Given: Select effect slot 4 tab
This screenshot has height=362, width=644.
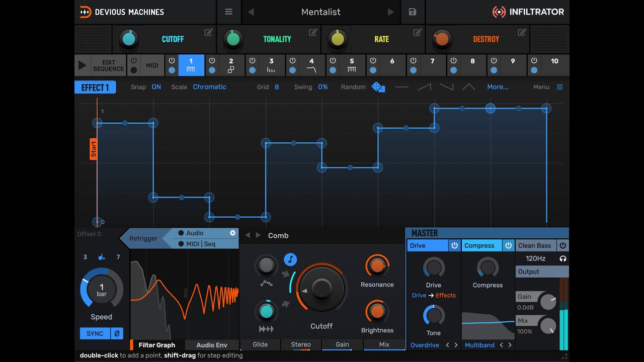Looking at the screenshot, I should coord(311,65).
